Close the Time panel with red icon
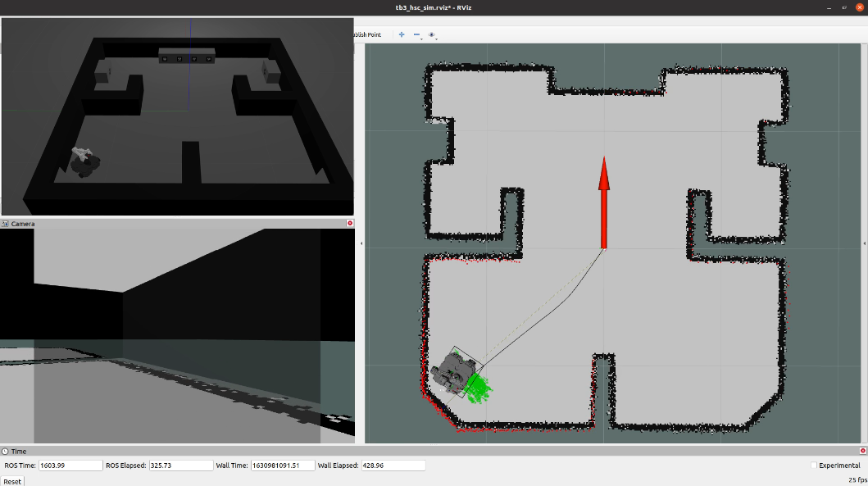The height and width of the screenshot is (486, 868). pos(862,451)
